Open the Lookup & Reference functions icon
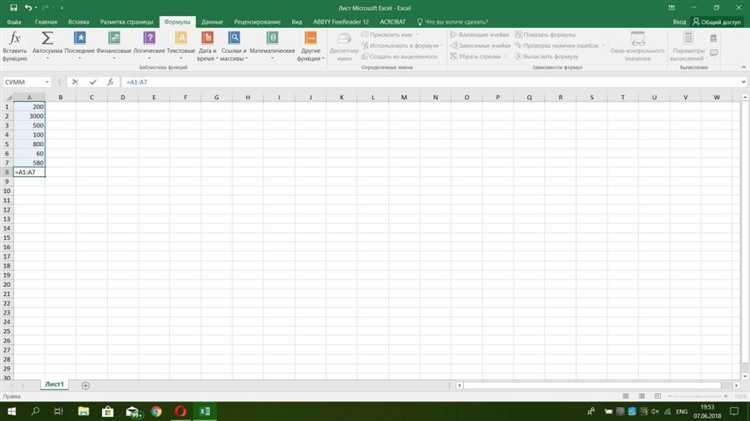The height and width of the screenshot is (421, 750). (234, 38)
